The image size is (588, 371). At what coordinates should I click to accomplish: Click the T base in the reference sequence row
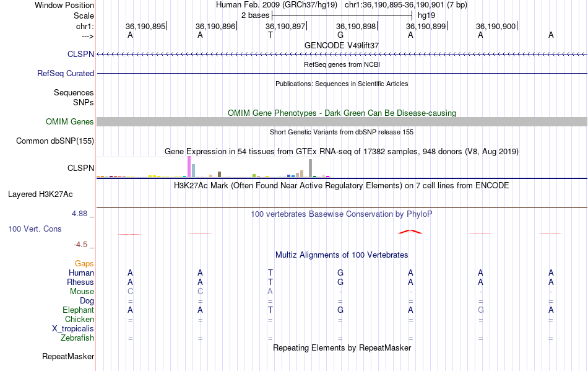point(270,35)
